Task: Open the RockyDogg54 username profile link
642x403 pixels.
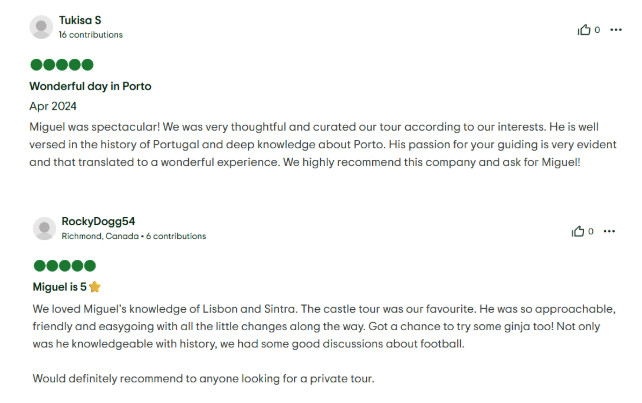Action: (98, 221)
